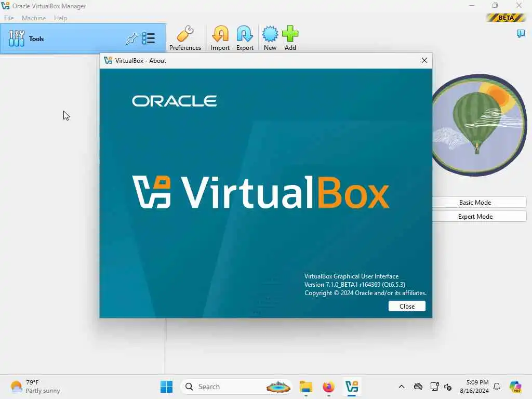Close the About dialog with Close button
Screen dimensions: 532x399
(407, 306)
